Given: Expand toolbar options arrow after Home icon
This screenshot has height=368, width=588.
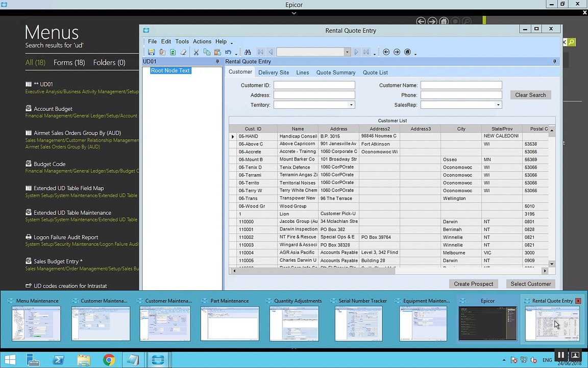Looking at the screenshot, I should point(415,54).
